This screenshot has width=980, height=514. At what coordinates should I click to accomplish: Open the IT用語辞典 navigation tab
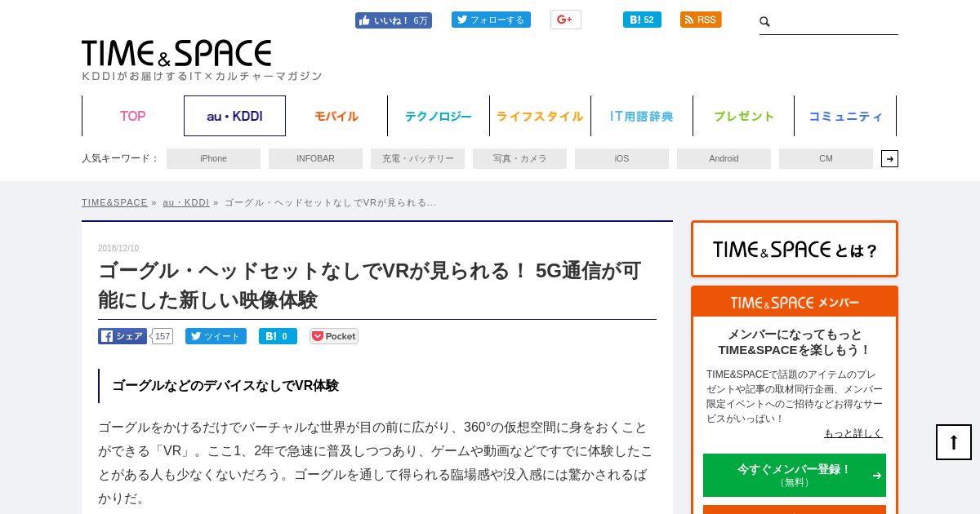tap(642, 116)
